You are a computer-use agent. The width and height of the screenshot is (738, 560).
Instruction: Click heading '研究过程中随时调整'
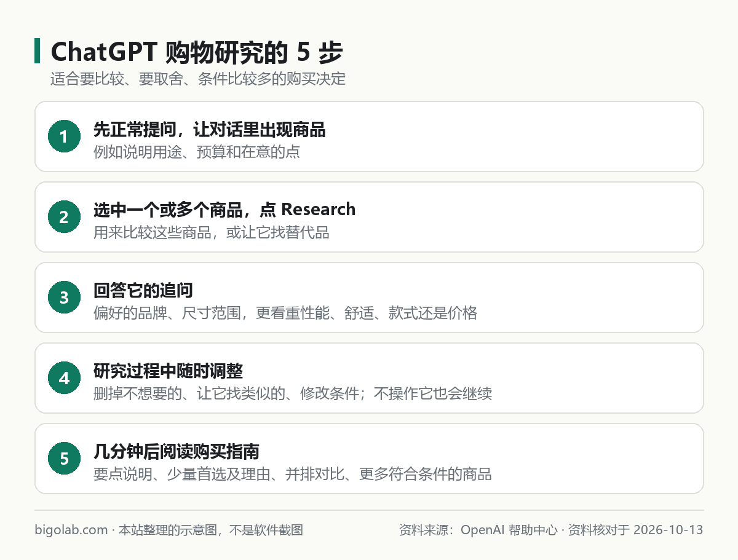pyautogui.click(x=168, y=371)
